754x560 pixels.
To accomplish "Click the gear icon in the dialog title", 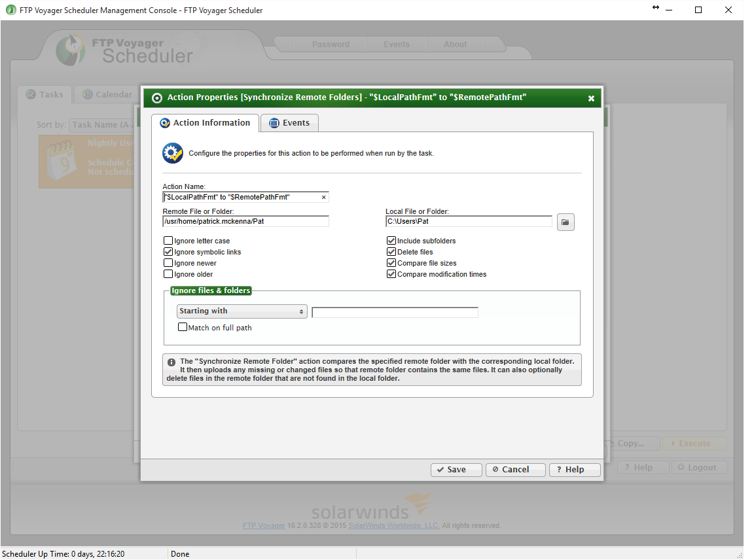I will (157, 98).
